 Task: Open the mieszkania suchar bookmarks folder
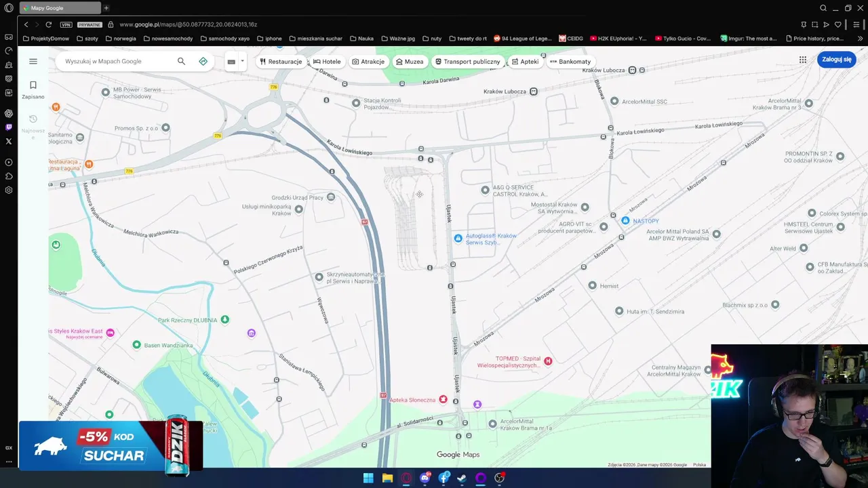coord(315,39)
